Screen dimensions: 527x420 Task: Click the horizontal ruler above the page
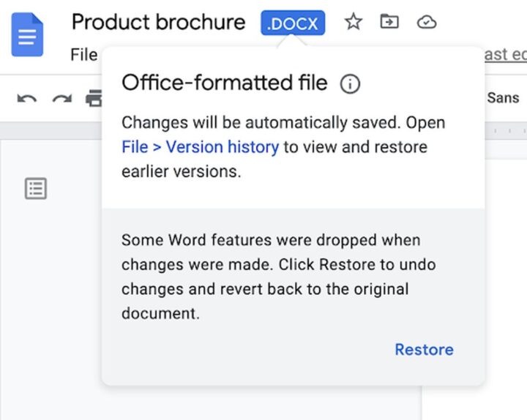click(x=505, y=131)
